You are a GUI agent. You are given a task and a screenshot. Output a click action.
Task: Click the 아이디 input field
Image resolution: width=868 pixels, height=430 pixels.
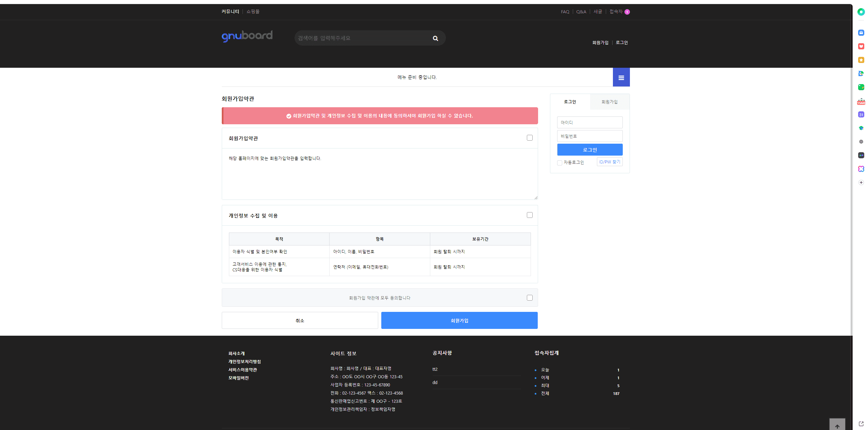click(x=589, y=123)
